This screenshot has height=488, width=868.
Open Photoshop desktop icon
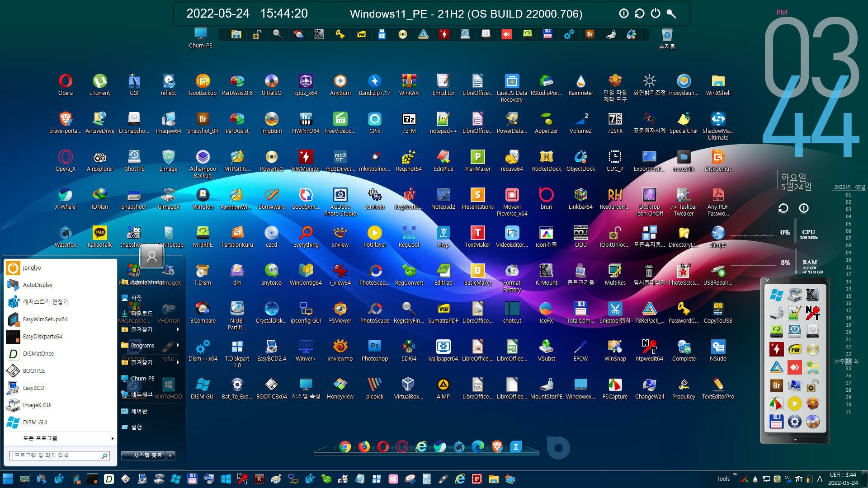pyautogui.click(x=374, y=350)
